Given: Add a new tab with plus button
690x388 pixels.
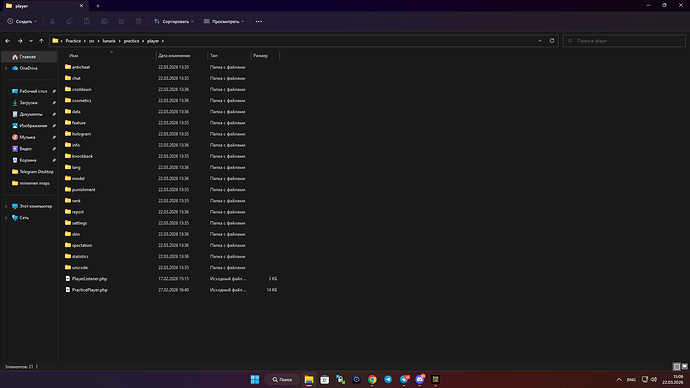Looking at the screenshot, I should (x=98, y=6).
